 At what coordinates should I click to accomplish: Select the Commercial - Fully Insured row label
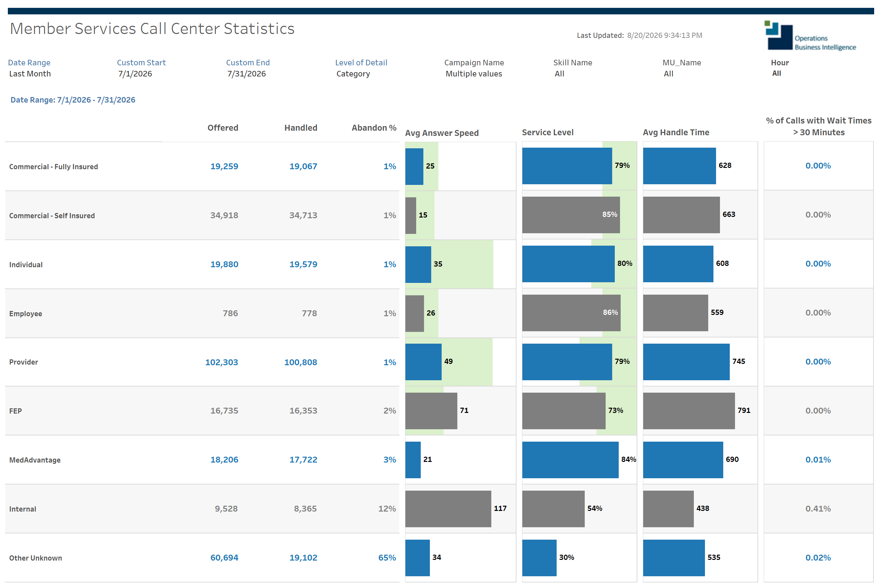(54, 167)
